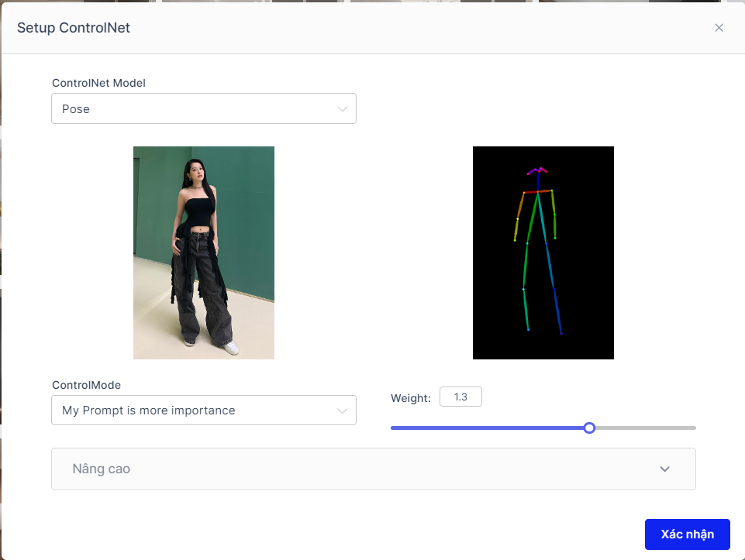The width and height of the screenshot is (745, 560).
Task: Click the ControlNet Model dropdown arrow
Action: click(343, 108)
